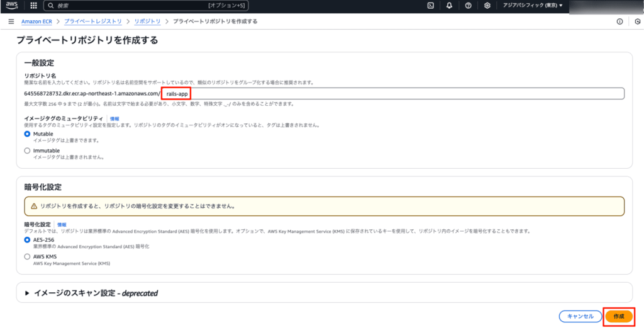The image size is (644, 330).
Task: Open the notifications bell
Action: [449, 6]
